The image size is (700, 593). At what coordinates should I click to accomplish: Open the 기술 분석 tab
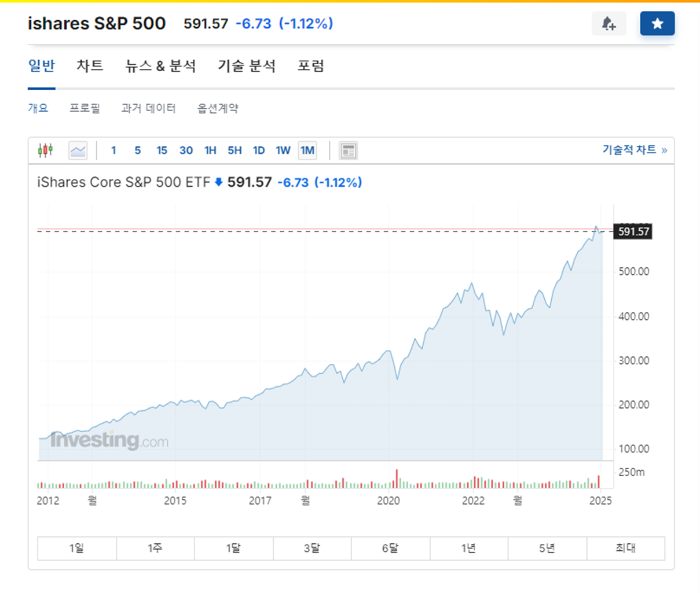(247, 66)
